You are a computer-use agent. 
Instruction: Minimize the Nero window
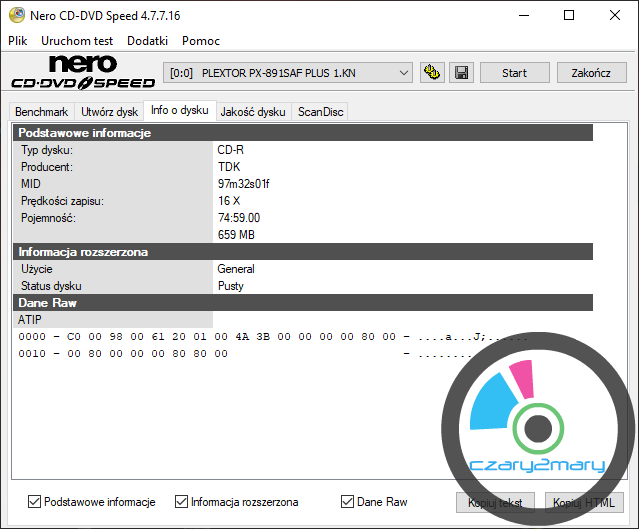[x=522, y=15]
